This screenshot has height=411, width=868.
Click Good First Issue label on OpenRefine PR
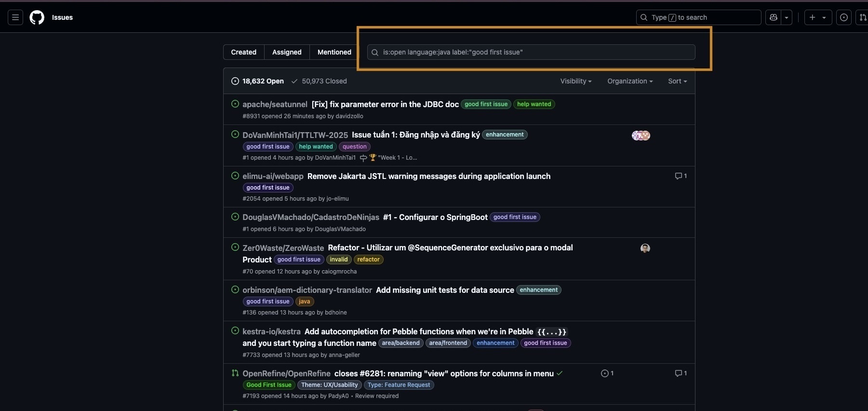coord(269,385)
